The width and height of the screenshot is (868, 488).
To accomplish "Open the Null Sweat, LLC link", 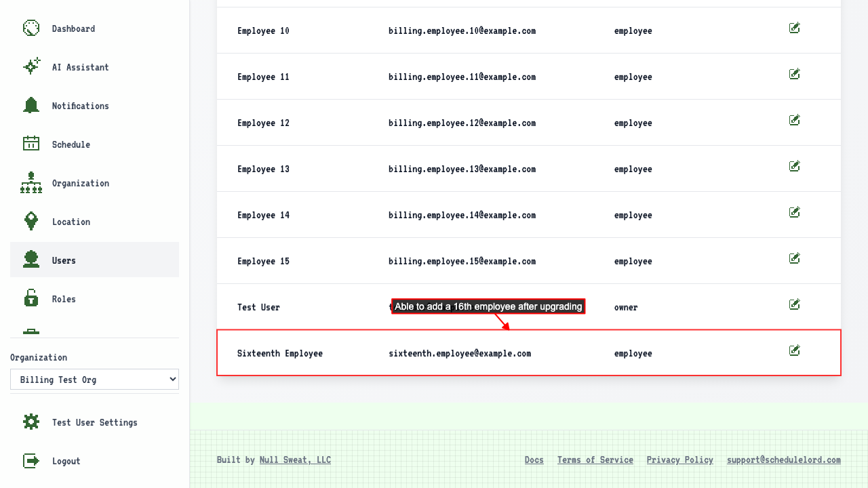I will (x=295, y=460).
